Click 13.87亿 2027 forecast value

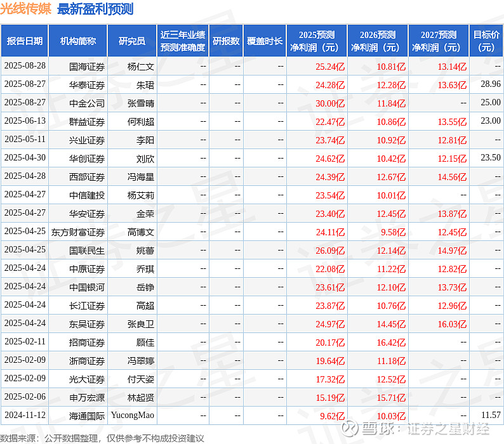[x=452, y=214]
